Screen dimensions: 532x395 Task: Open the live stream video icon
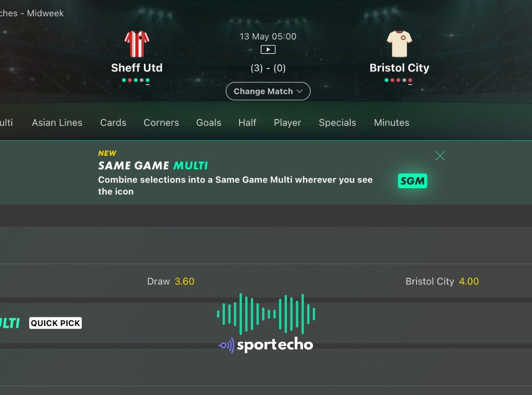(x=268, y=49)
